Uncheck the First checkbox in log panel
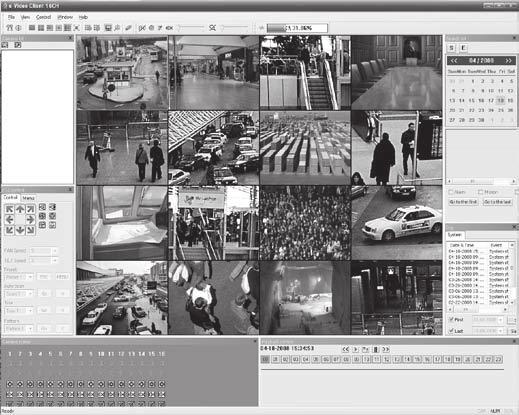Screen dimensions: 519x415 pyautogui.click(x=451, y=319)
